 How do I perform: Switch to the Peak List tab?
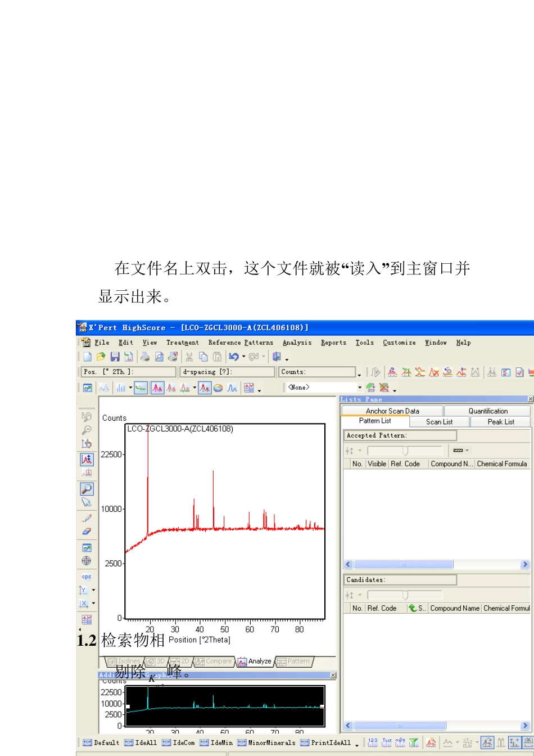(x=500, y=421)
